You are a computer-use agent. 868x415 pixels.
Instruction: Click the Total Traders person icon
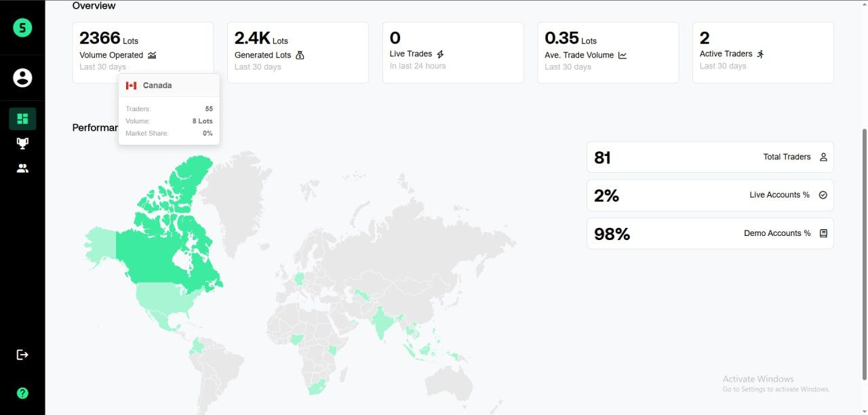pyautogui.click(x=823, y=157)
